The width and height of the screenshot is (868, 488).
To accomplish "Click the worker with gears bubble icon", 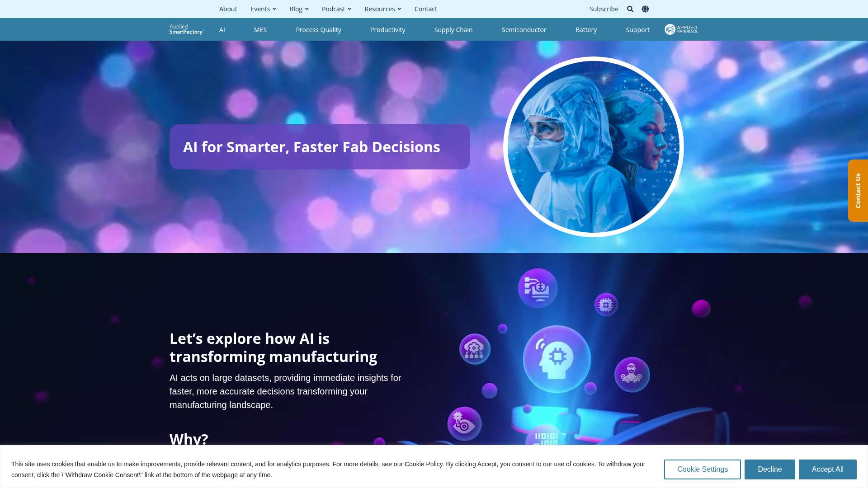I will pyautogui.click(x=632, y=375).
